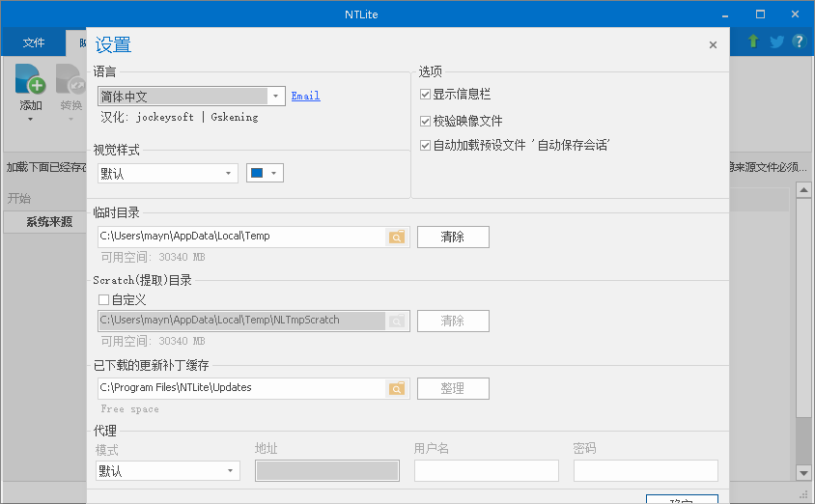Toggle the 校验映像文件 checkbox
Screen dimensions: 815x504
coord(426,122)
